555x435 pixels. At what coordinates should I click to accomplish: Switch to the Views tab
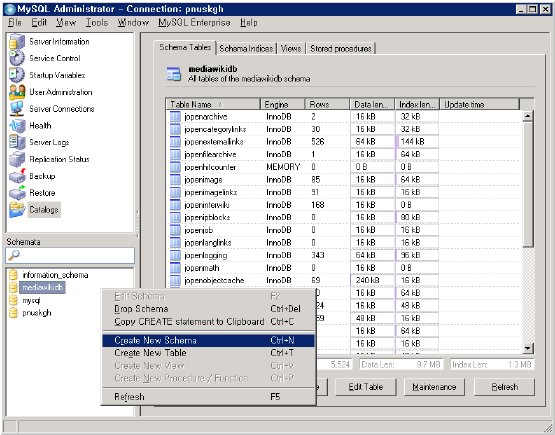[291, 48]
